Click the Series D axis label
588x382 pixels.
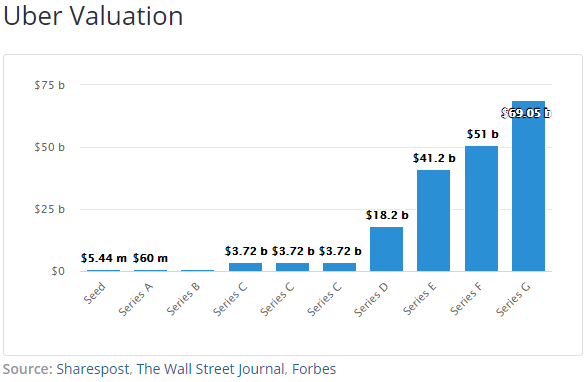[x=371, y=299]
